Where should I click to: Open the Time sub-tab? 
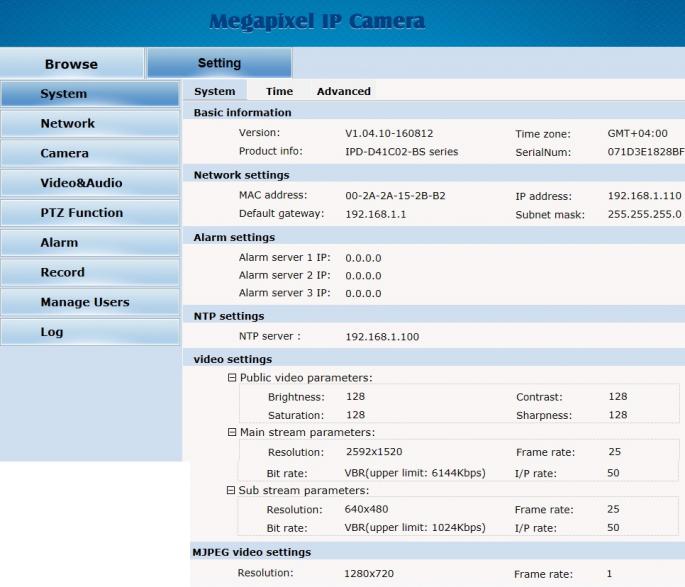[279, 91]
